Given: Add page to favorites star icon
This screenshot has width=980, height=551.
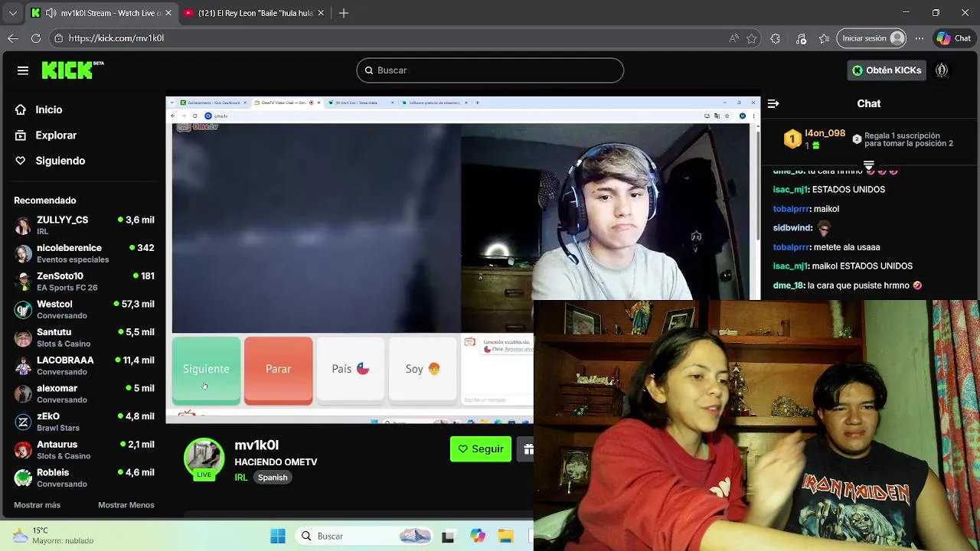Looking at the screenshot, I should (752, 38).
